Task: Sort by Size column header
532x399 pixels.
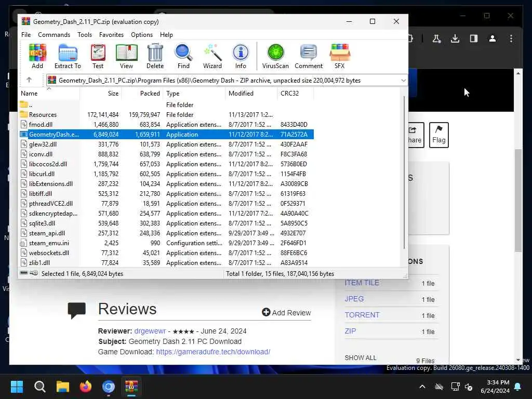Action: (x=100, y=94)
